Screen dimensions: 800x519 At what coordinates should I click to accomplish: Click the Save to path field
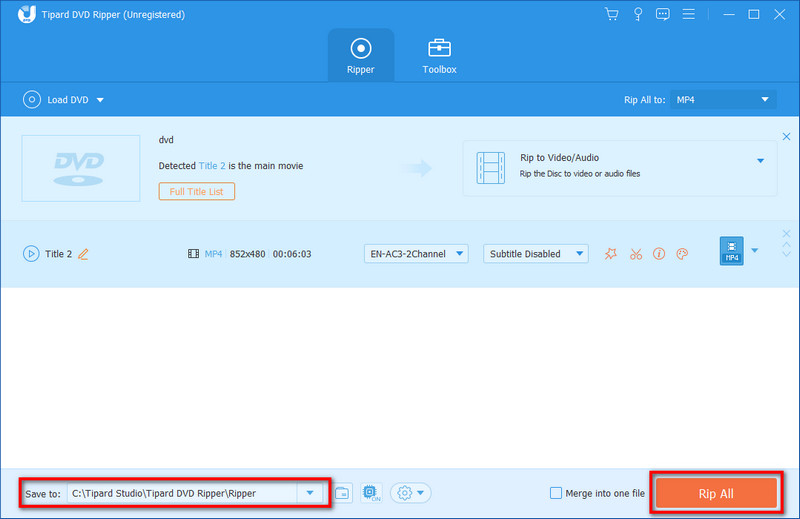click(182, 493)
